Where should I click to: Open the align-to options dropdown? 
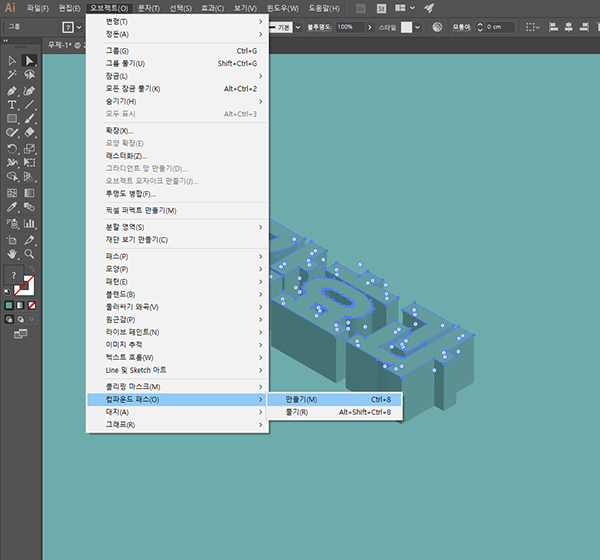[x=533, y=27]
